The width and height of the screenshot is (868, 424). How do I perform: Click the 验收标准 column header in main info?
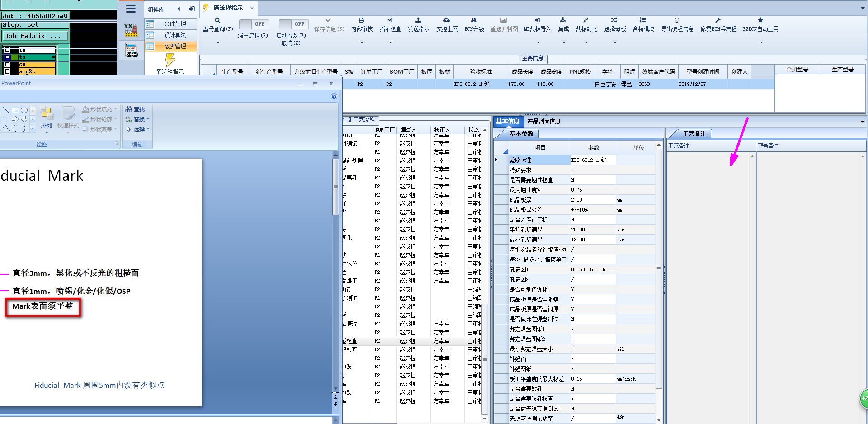pyautogui.click(x=481, y=71)
